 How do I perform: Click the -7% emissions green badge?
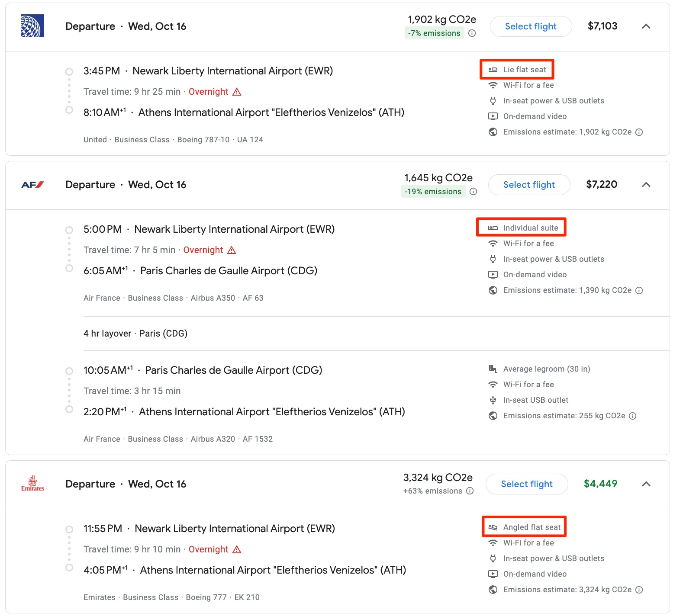click(434, 33)
